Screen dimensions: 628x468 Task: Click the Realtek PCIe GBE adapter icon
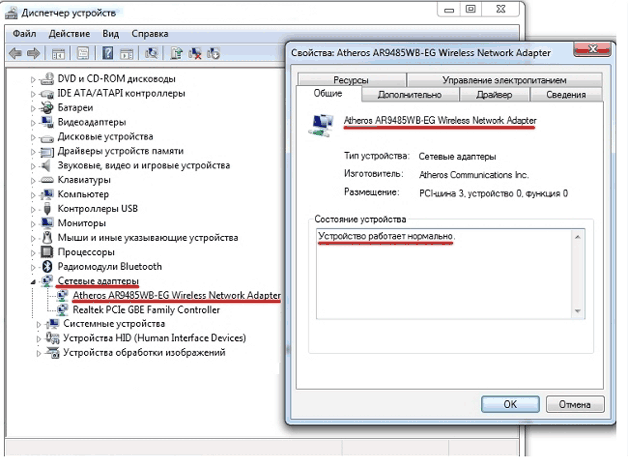(x=62, y=309)
